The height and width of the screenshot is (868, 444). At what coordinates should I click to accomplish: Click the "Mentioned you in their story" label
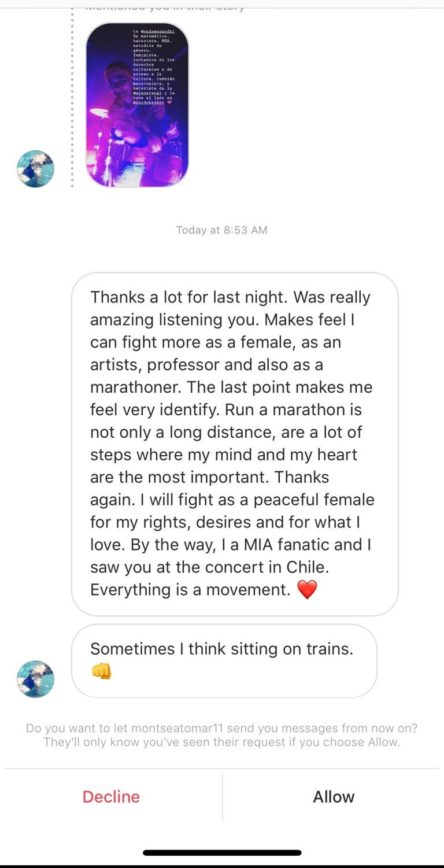click(x=165, y=7)
